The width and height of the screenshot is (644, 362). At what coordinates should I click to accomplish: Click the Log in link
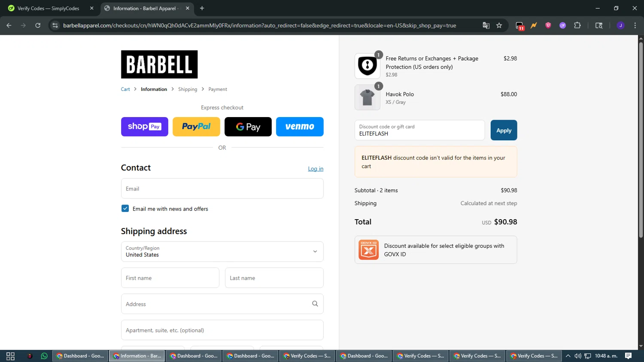click(316, 169)
